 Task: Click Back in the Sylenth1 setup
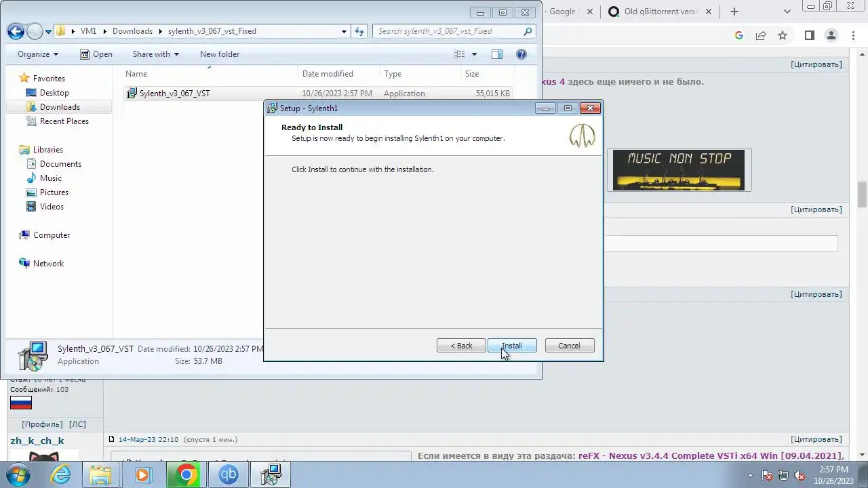pyautogui.click(x=461, y=346)
